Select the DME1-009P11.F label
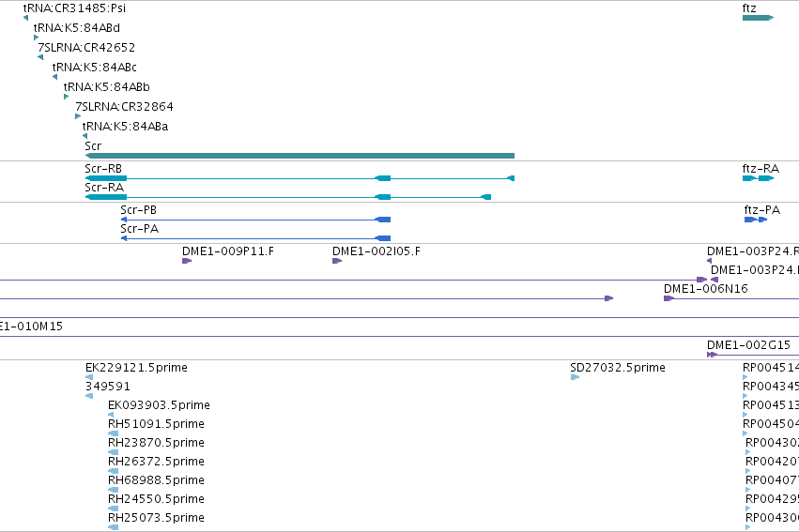The height and width of the screenshot is (532, 799). 228,251
